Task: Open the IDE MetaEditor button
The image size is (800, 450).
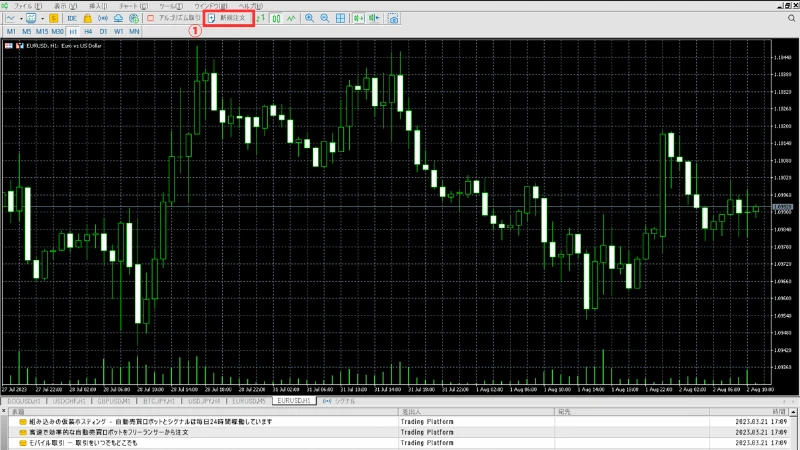Action: (x=72, y=18)
